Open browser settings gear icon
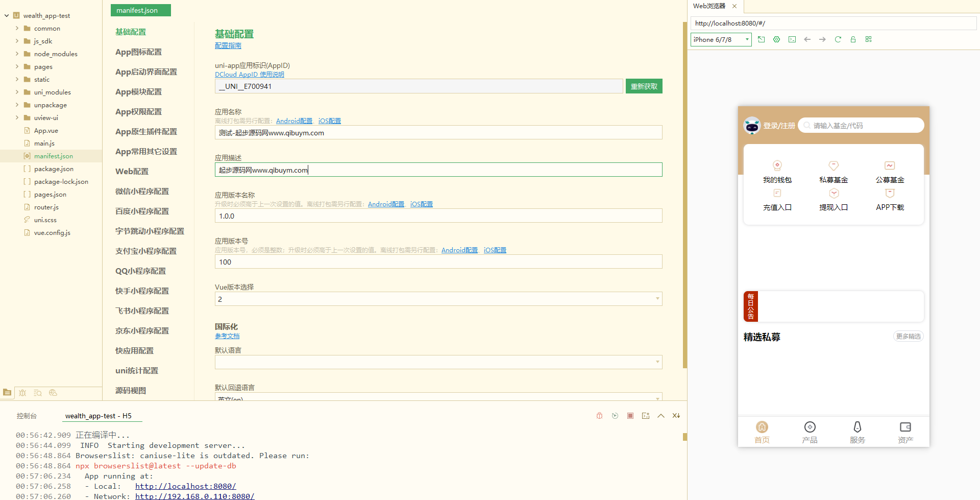 pyautogui.click(x=776, y=39)
